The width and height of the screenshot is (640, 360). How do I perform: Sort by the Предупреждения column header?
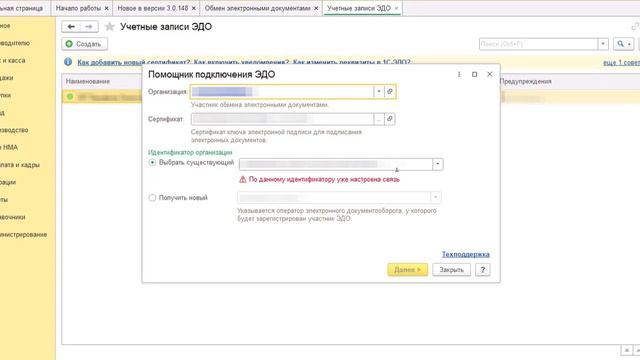[525, 81]
